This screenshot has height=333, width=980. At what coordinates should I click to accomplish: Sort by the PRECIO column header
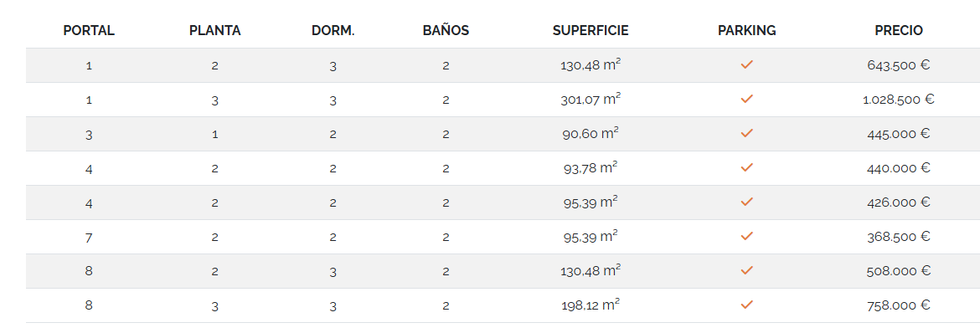coord(899,31)
